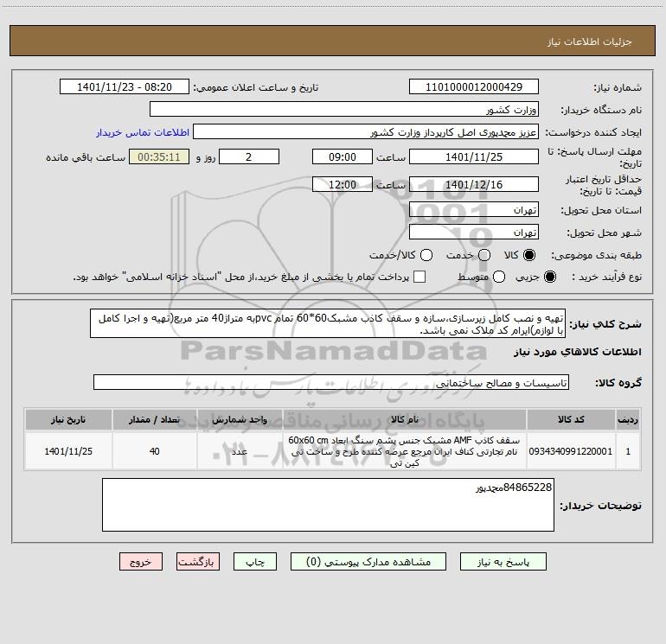Click the requester field عزیز مجدپوری اصل
Viewport: 666px width, 644px height.
[x=366, y=132]
